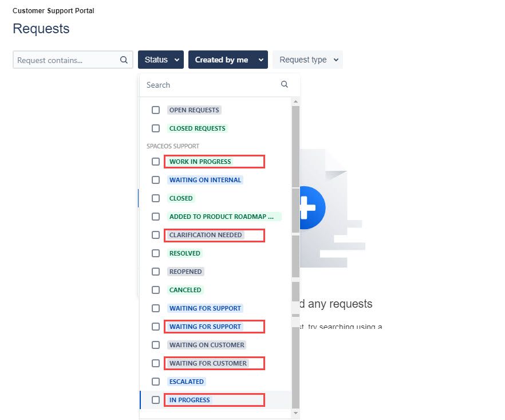505x420 pixels.
Task: Expand the Request type dropdown
Action: (307, 60)
